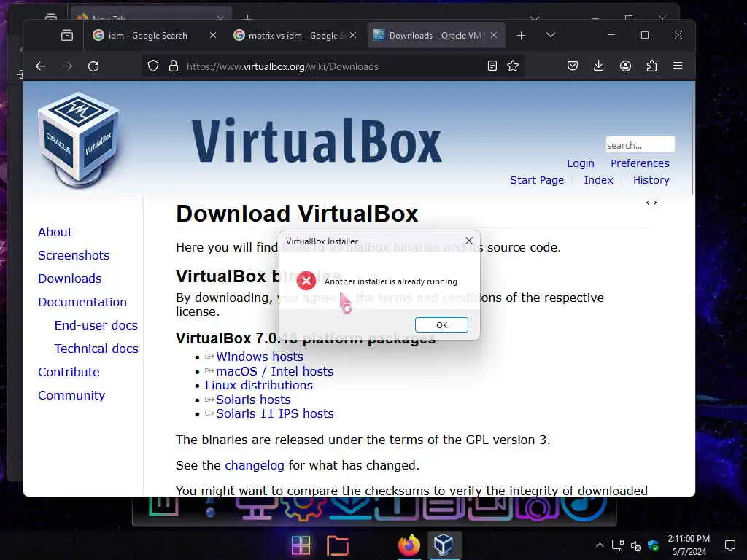747x560 pixels.
Task: Open Community in the sidebar
Action: click(x=71, y=395)
